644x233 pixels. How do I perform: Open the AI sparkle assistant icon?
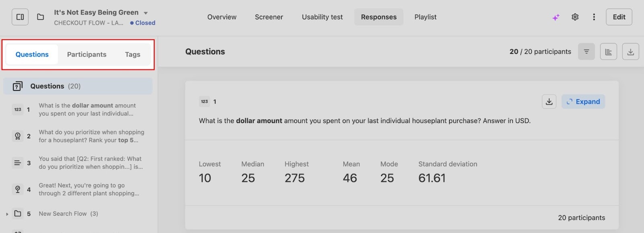(x=556, y=17)
